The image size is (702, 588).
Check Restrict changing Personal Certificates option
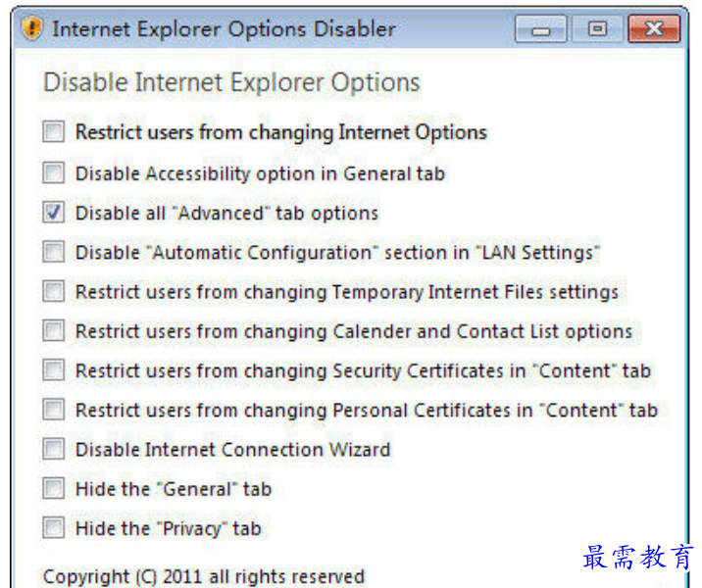53,410
